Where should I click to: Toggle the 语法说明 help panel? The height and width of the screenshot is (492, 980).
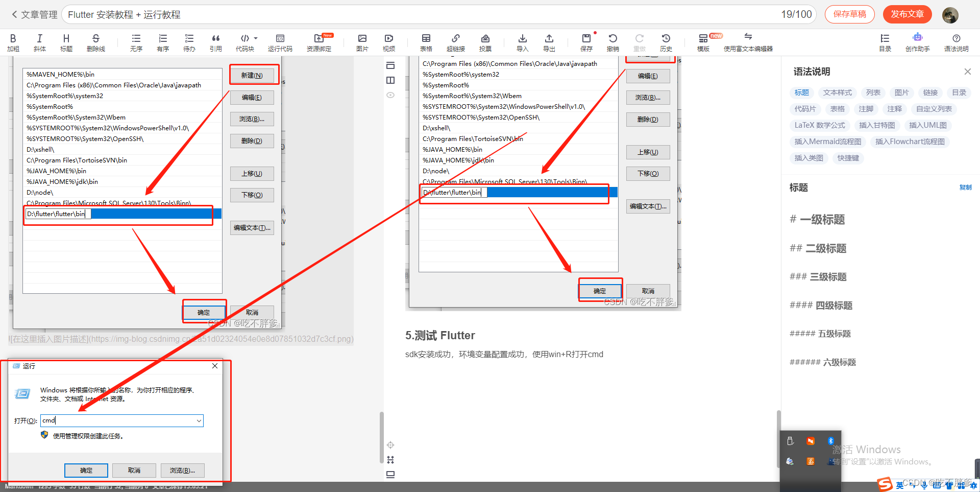pyautogui.click(x=957, y=42)
